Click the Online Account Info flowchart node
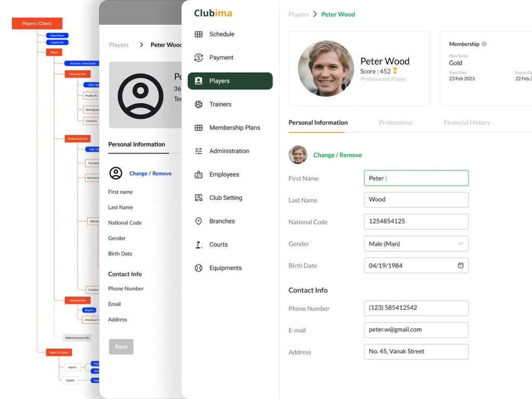The image size is (532, 399). coord(77,338)
